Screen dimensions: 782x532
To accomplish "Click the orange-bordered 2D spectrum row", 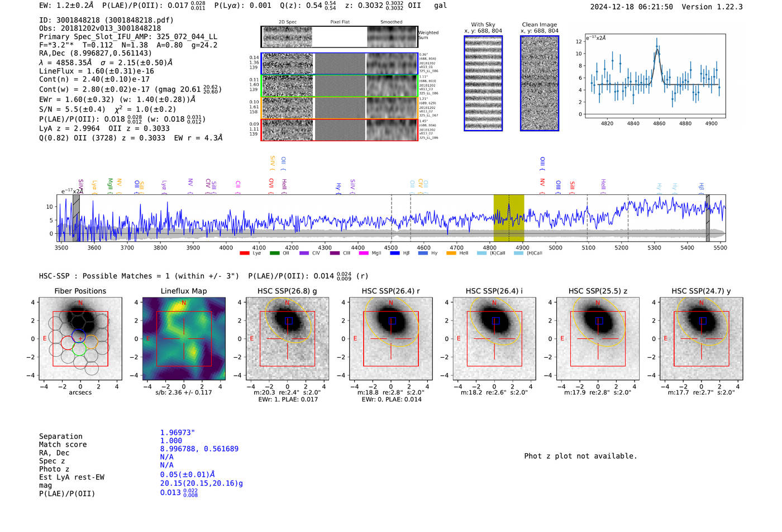I will [340, 108].
